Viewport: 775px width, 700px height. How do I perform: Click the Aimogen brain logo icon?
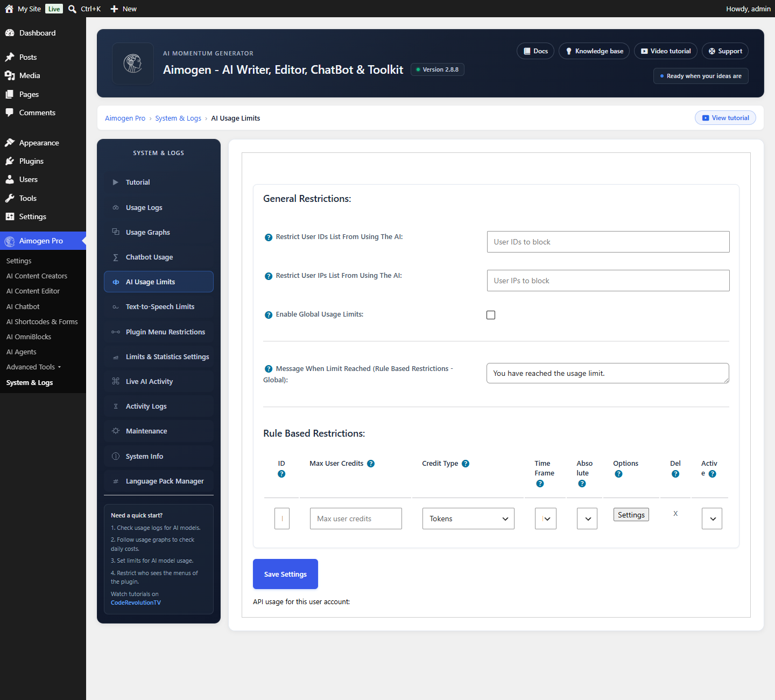(x=133, y=64)
